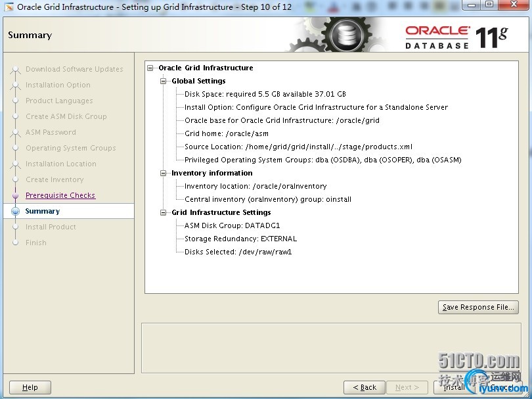Click the installer window title bar icon
Image resolution: width=532 pixels, height=399 pixels.
(x=9, y=7)
